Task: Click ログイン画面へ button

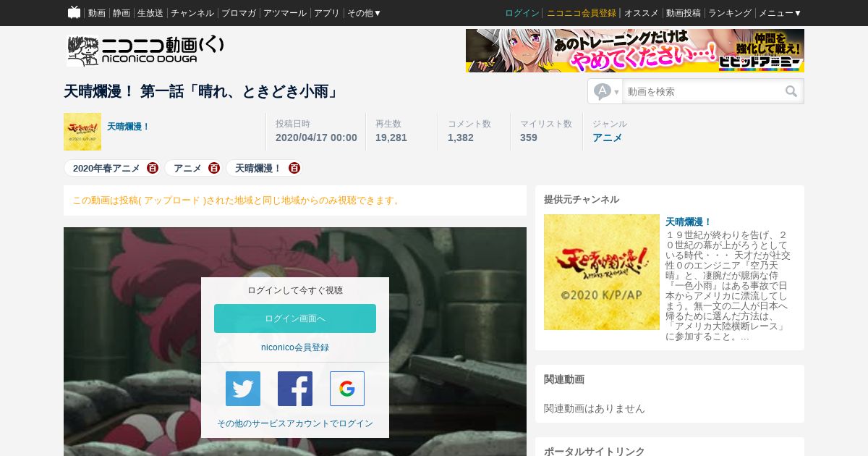Action: (295, 318)
